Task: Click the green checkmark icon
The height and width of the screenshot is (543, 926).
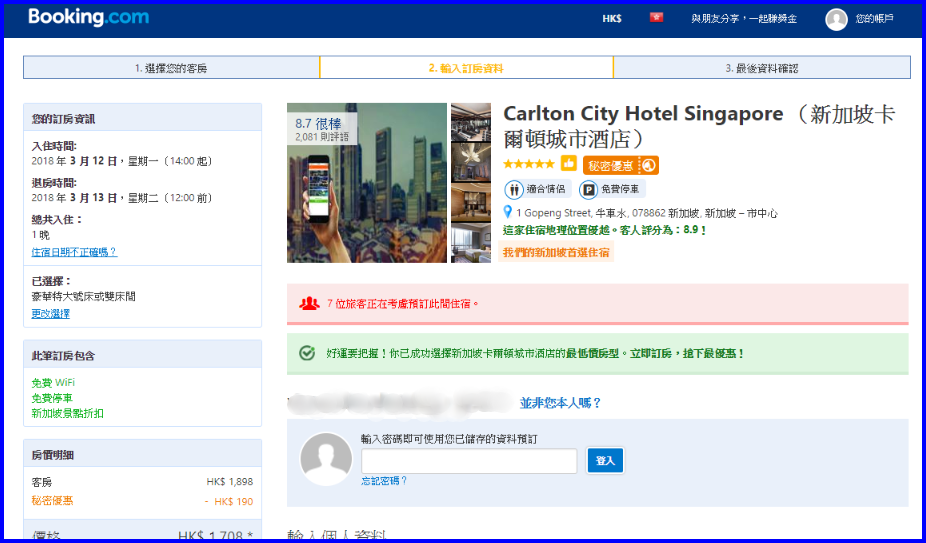Action: (307, 353)
